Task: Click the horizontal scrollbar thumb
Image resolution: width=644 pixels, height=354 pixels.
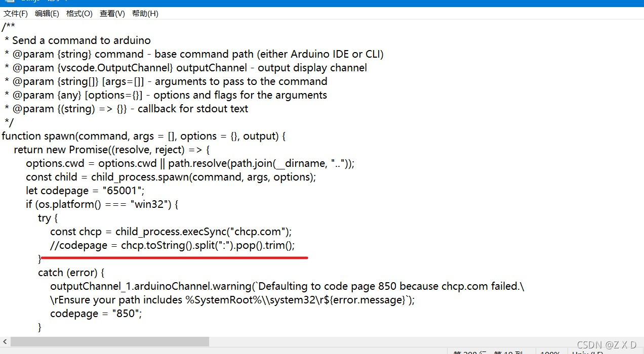Action: [110, 342]
